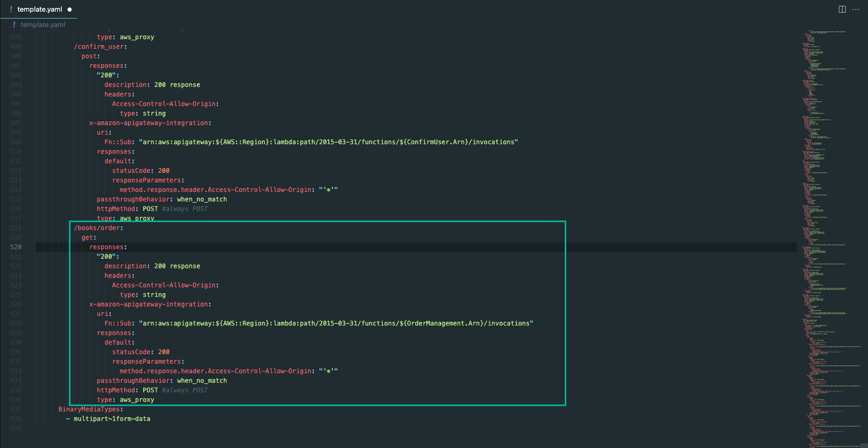
Task: Click line number 498 in the gutter
Action: click(16, 37)
